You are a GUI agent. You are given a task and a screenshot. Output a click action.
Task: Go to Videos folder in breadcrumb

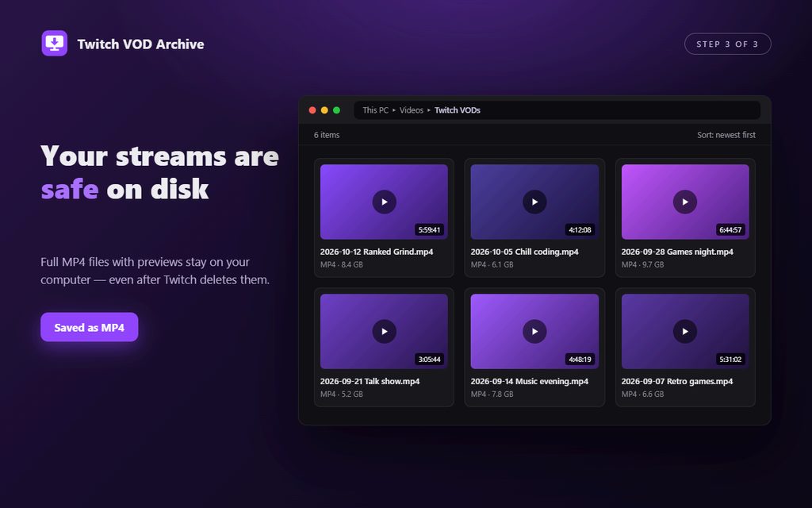pyautogui.click(x=412, y=110)
